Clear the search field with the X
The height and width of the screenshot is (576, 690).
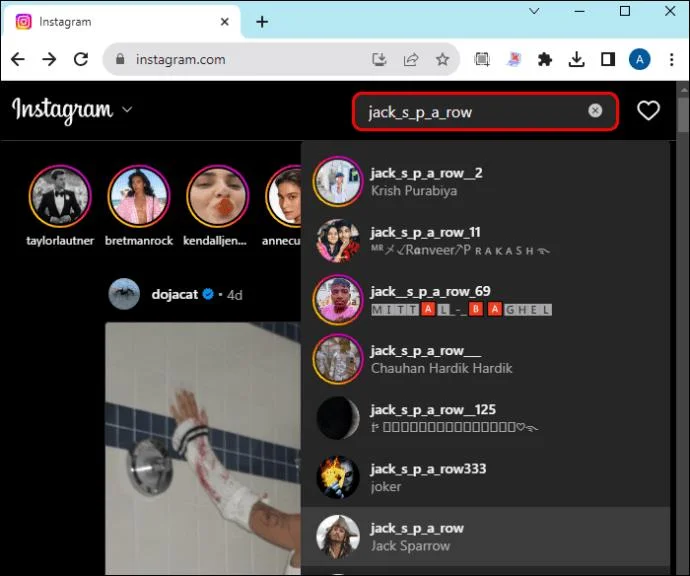595,110
